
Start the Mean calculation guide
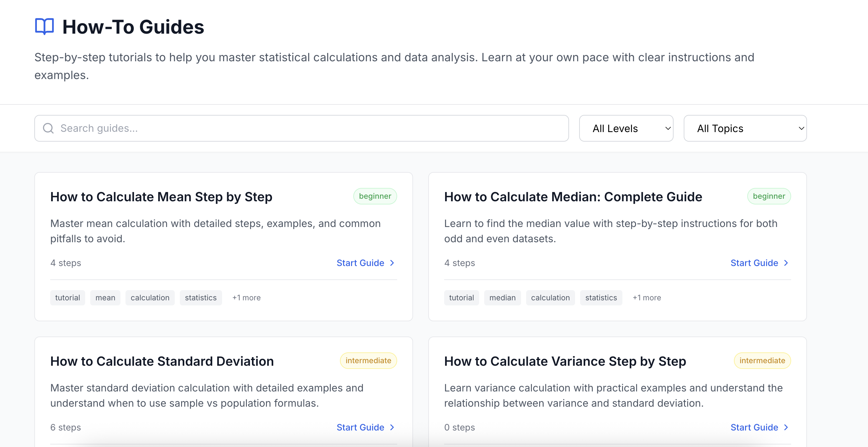tap(360, 263)
